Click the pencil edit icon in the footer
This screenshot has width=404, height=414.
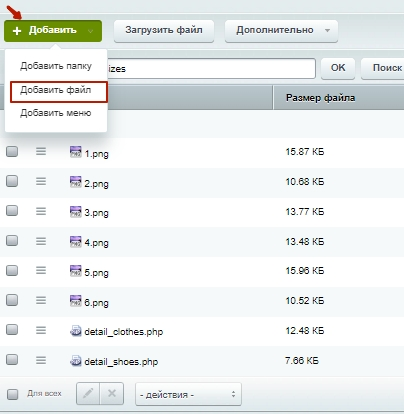[x=88, y=394]
